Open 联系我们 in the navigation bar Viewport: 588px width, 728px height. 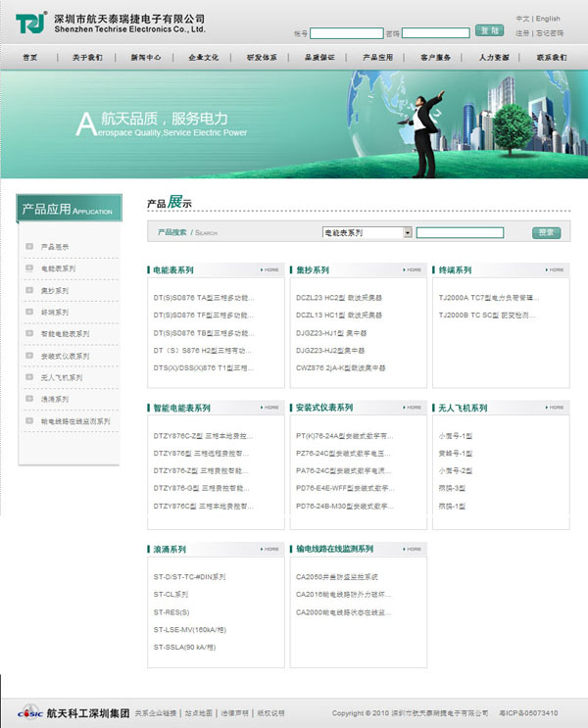pyautogui.click(x=552, y=57)
